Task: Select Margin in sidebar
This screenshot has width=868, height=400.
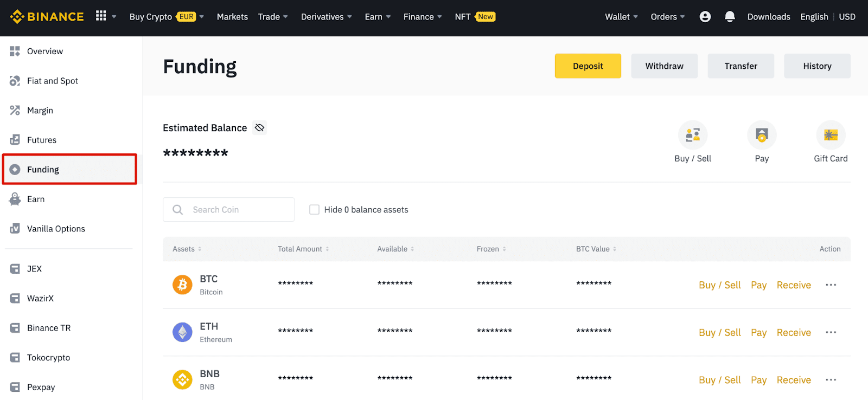Action: click(40, 111)
